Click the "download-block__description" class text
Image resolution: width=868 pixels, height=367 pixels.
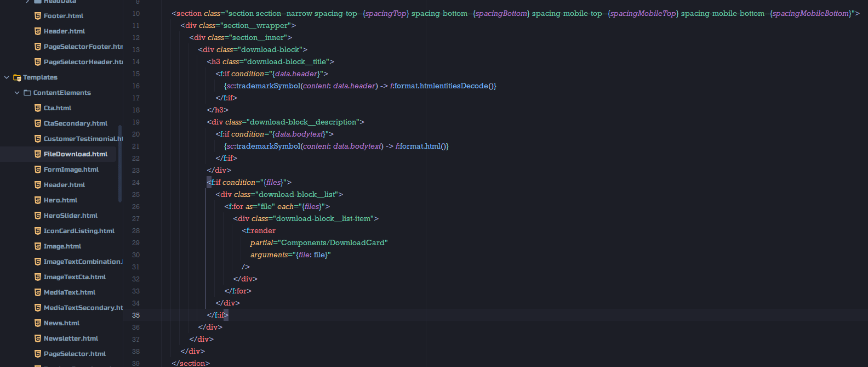(303, 122)
